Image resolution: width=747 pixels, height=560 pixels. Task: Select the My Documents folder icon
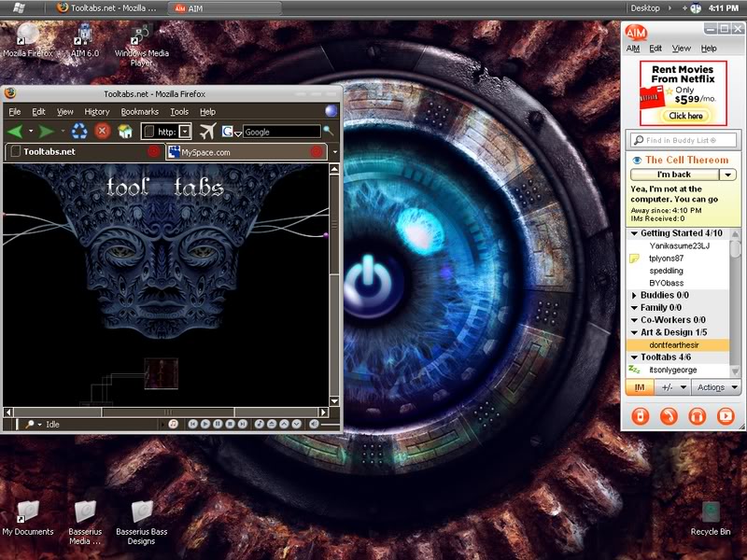pyautogui.click(x=28, y=518)
